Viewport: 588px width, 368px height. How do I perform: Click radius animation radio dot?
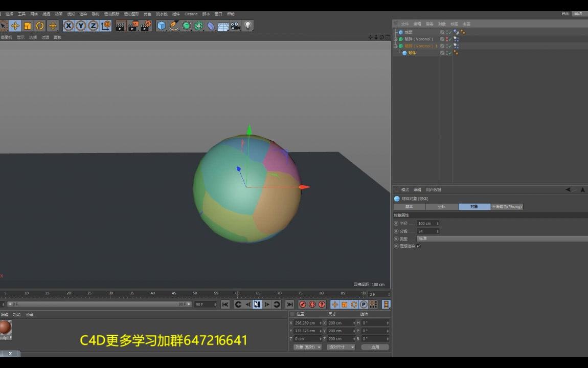(x=396, y=223)
